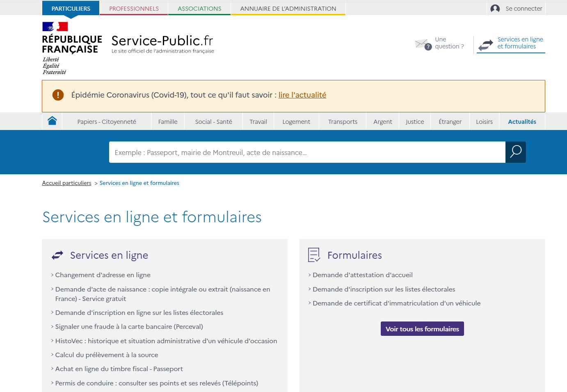This screenshot has height=392, width=567.
Task: Click the orange warning alert icon
Action: pos(58,95)
